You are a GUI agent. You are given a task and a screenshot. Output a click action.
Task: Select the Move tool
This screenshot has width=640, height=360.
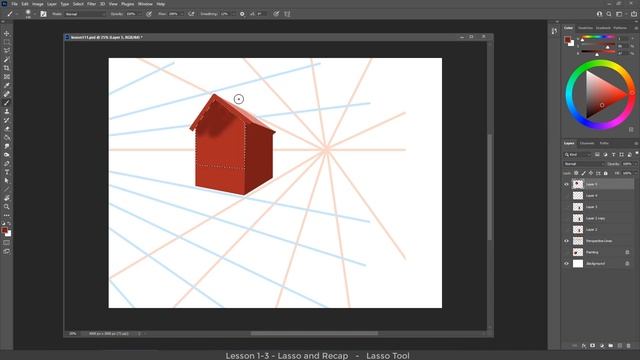7,33
